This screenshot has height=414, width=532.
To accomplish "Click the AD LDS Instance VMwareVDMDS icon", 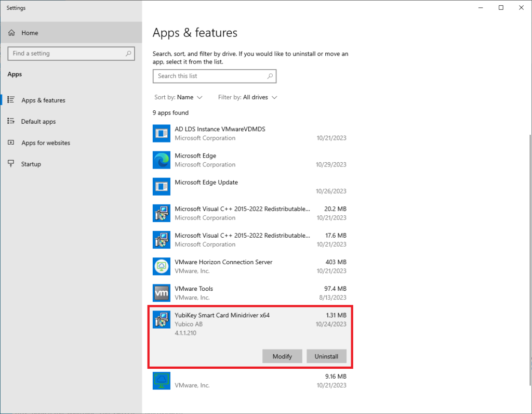I will click(162, 133).
